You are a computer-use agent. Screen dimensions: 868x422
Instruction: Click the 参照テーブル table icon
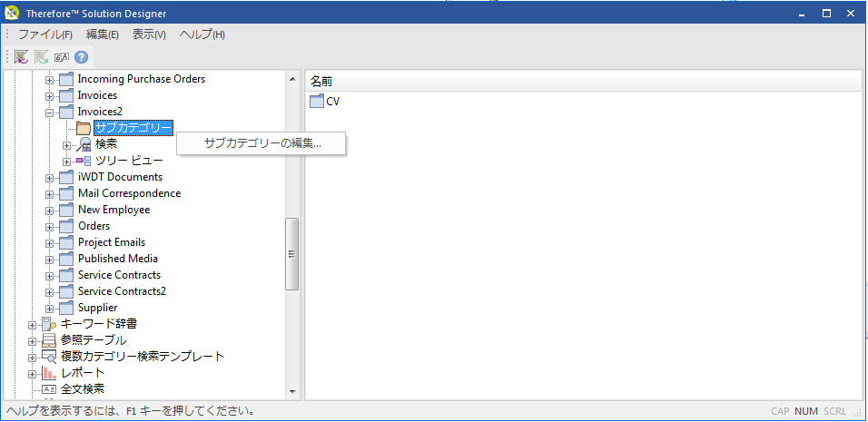pyautogui.click(x=49, y=340)
